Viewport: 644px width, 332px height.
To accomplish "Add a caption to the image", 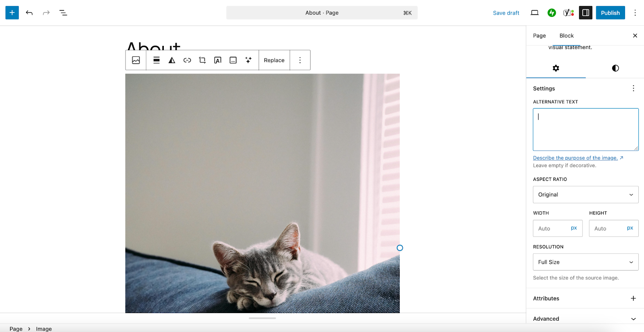I will coord(233,60).
